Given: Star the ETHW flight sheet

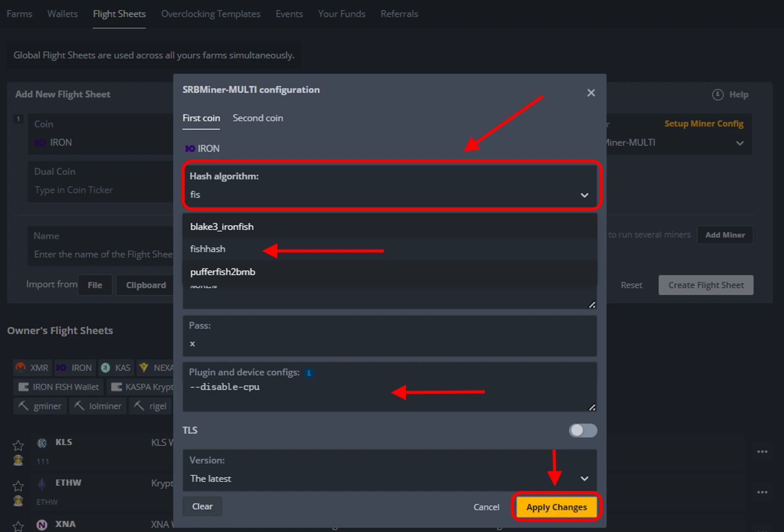Looking at the screenshot, I should tap(18, 486).
